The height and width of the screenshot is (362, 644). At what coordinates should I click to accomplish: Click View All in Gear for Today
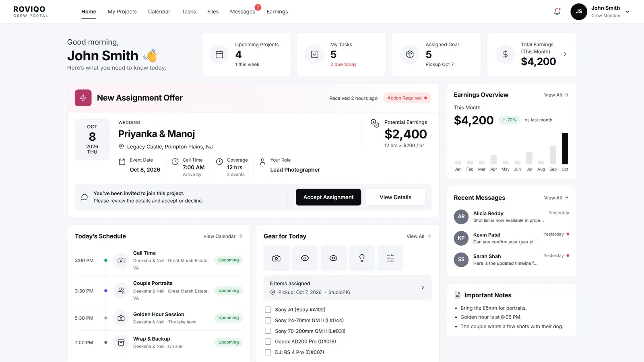(x=419, y=237)
